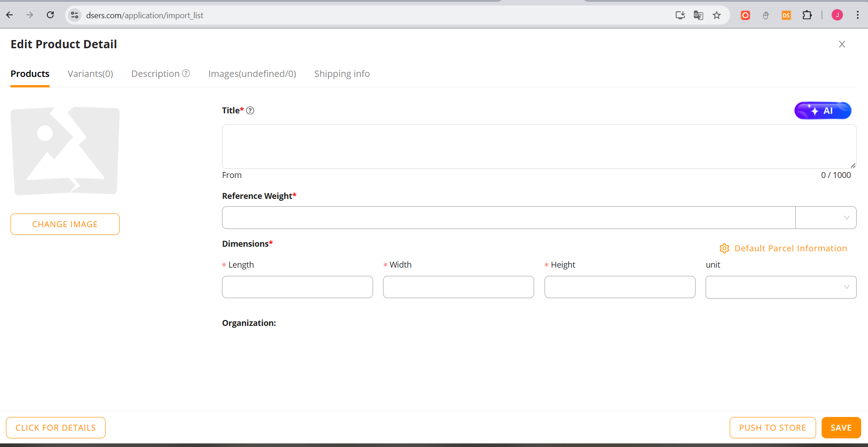Expand the dimensions unit dropdown

click(781, 287)
